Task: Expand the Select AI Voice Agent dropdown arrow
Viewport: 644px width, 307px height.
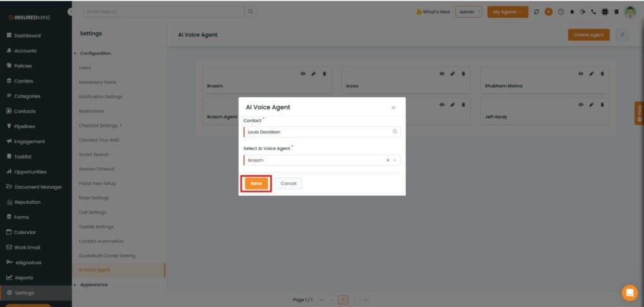Action: tap(395, 160)
